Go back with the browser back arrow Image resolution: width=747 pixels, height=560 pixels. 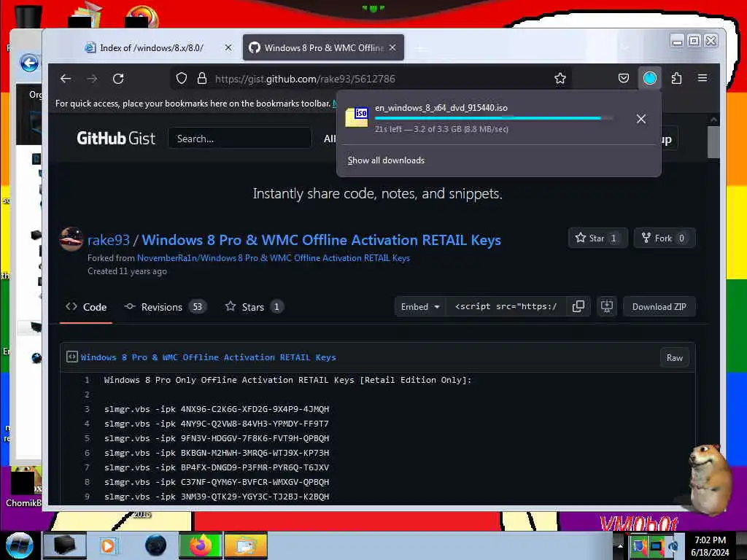pos(66,79)
